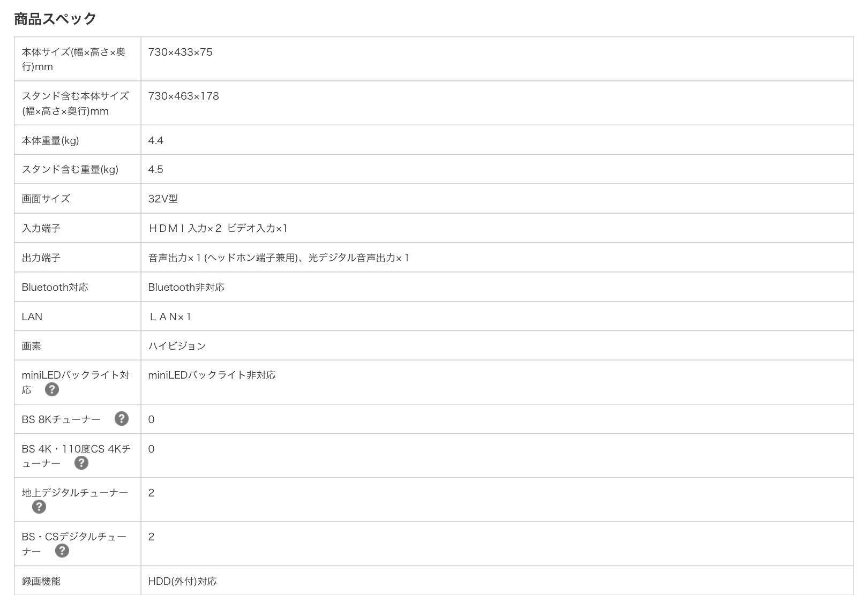Select the ＬＡＮ×１ value
868x595 pixels.
tap(170, 317)
